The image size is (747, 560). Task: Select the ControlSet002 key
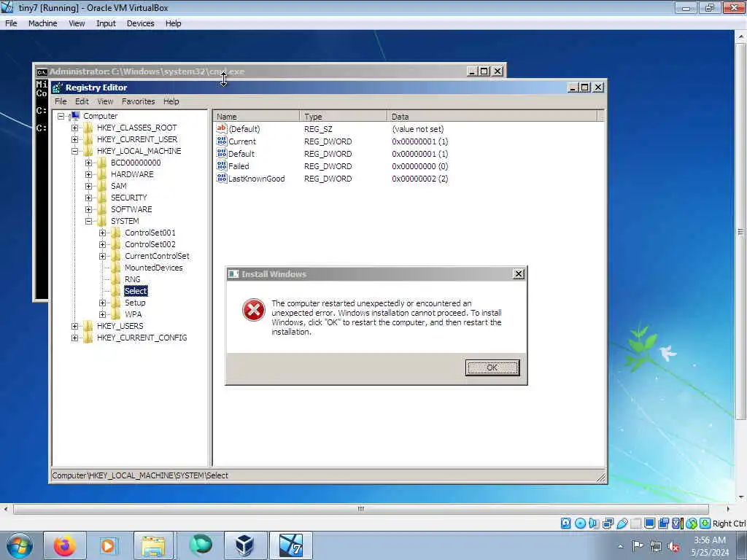(150, 244)
